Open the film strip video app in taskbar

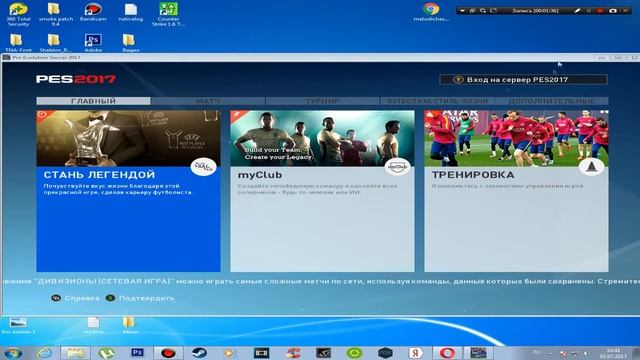click(x=261, y=353)
